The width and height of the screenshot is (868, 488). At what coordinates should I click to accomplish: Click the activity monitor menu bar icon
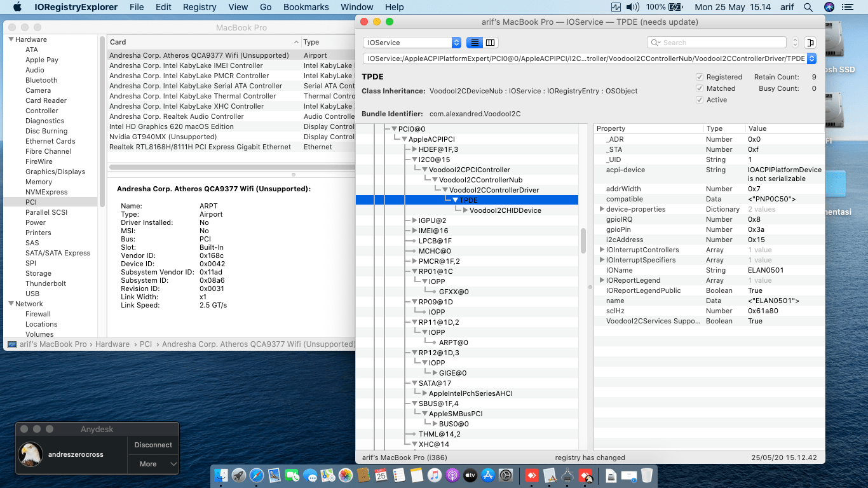pyautogui.click(x=616, y=7)
